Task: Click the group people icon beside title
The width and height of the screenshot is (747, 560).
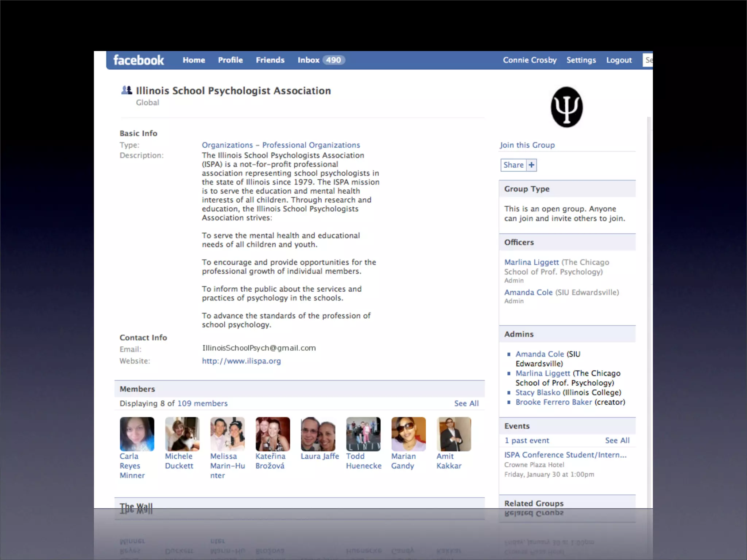Action: (x=126, y=90)
